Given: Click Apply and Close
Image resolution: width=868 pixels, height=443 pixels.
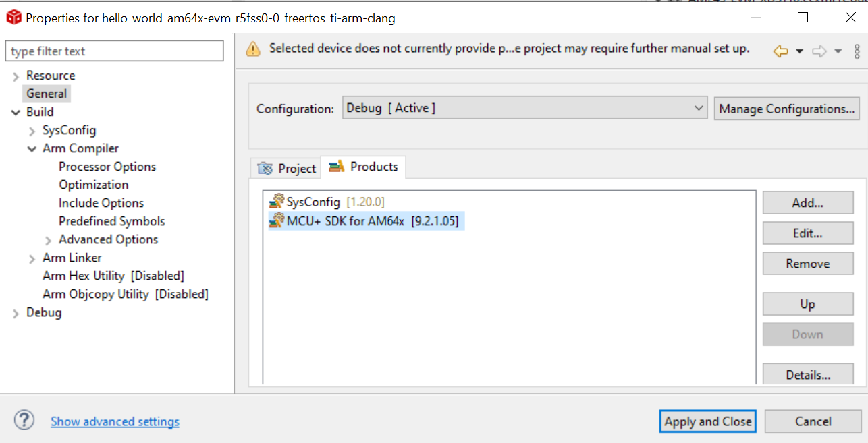Looking at the screenshot, I should (x=707, y=421).
